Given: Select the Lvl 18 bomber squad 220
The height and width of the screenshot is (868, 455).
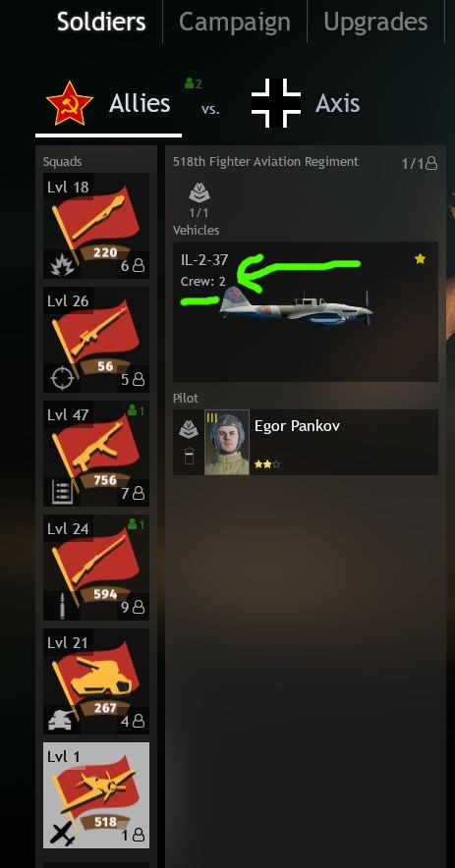Looking at the screenshot, I should [x=96, y=226].
